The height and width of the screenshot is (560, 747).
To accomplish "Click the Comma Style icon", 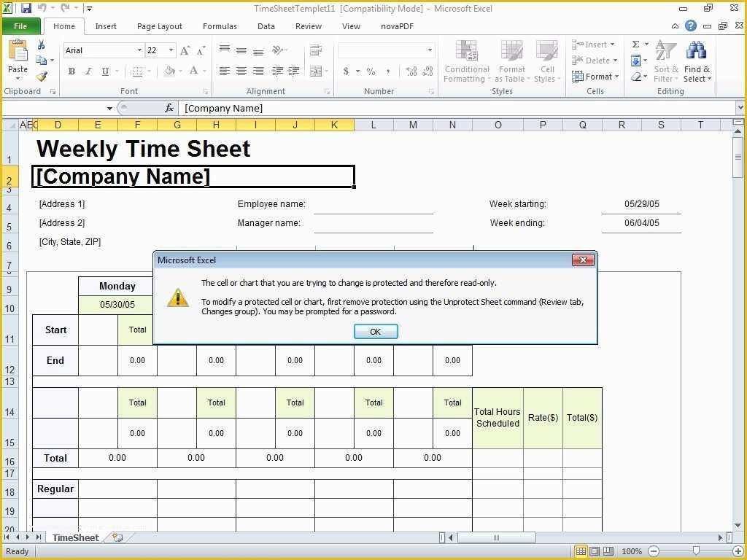I will point(389,71).
